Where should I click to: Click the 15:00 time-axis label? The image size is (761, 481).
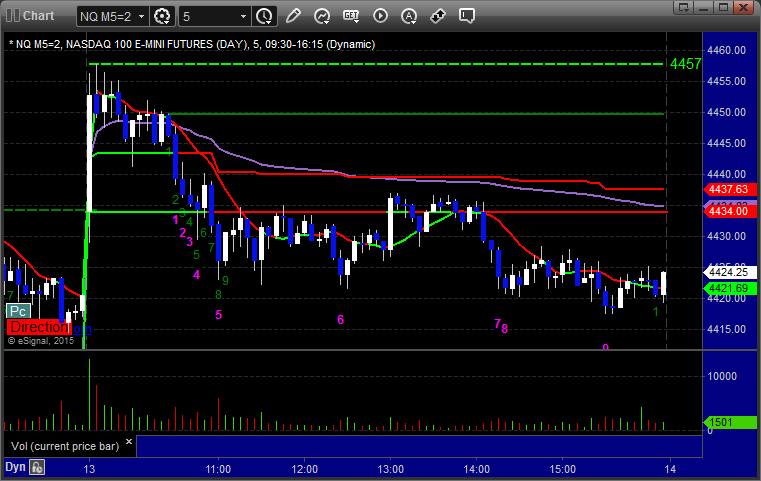pos(562,469)
